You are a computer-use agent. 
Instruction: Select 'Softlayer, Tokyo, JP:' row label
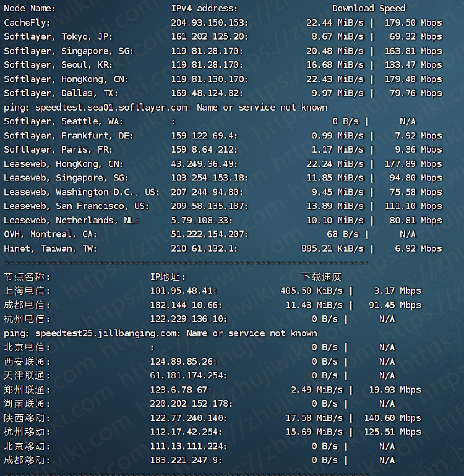pyautogui.click(x=58, y=36)
